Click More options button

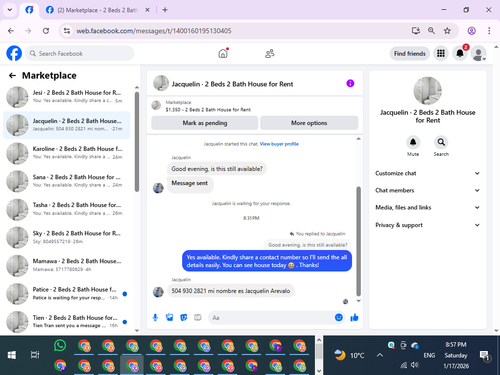coord(309,123)
